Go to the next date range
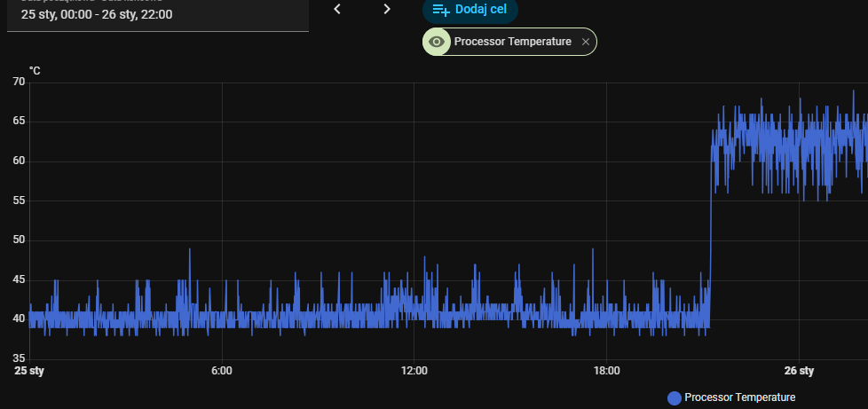Screen dimensions: 868x409 click(387, 9)
